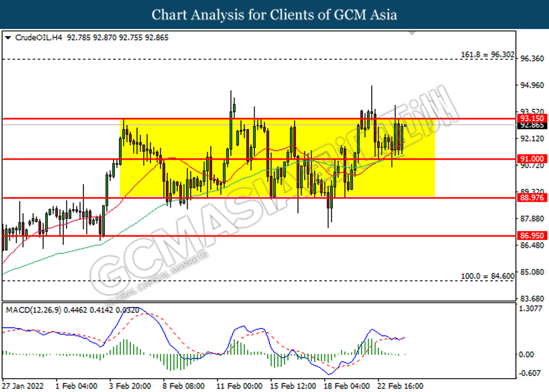This screenshot has width=549, height=392.
Task: Click the 92.120 price axis value
Action: pos(532,139)
